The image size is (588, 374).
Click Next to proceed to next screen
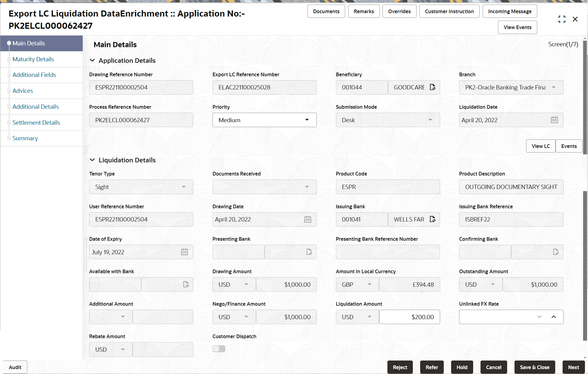[x=573, y=367]
